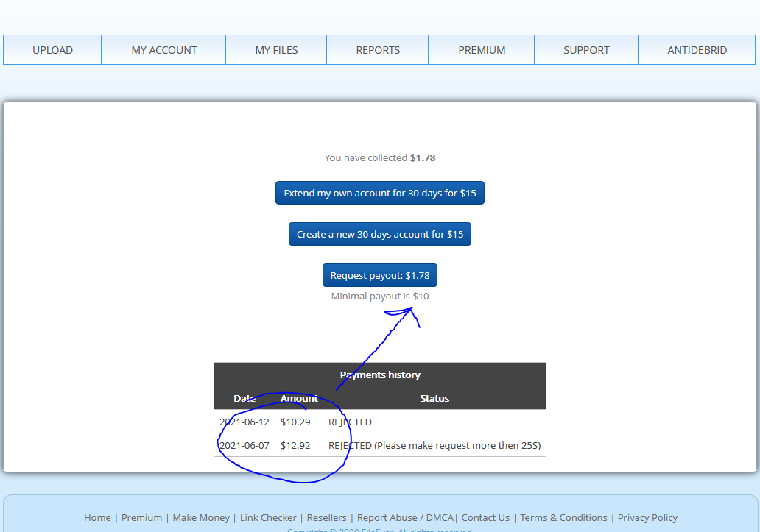This screenshot has height=532, width=760.
Task: Open the Privacy Policy link
Action: (647, 517)
